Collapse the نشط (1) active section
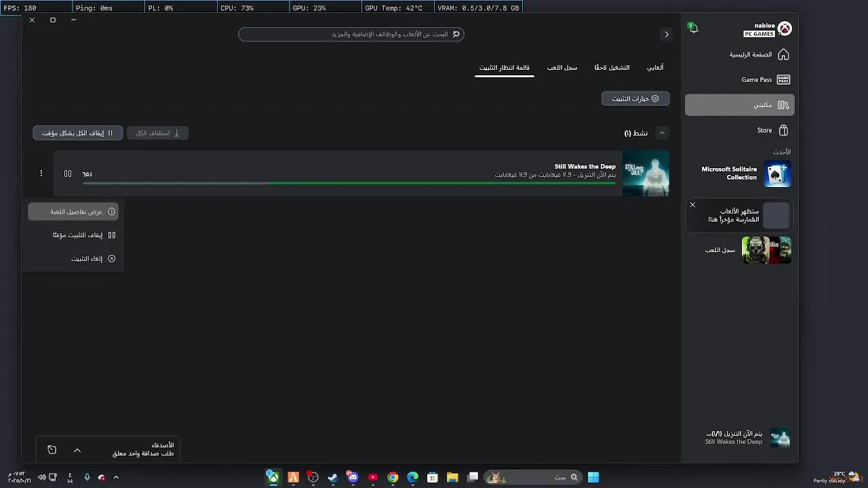Viewport: 868px width, 488px height. click(663, 133)
